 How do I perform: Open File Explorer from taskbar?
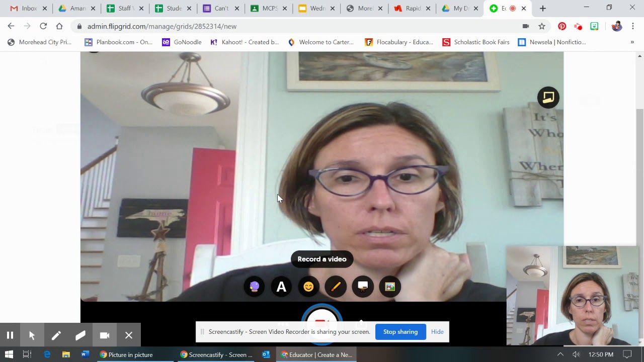pos(66,354)
